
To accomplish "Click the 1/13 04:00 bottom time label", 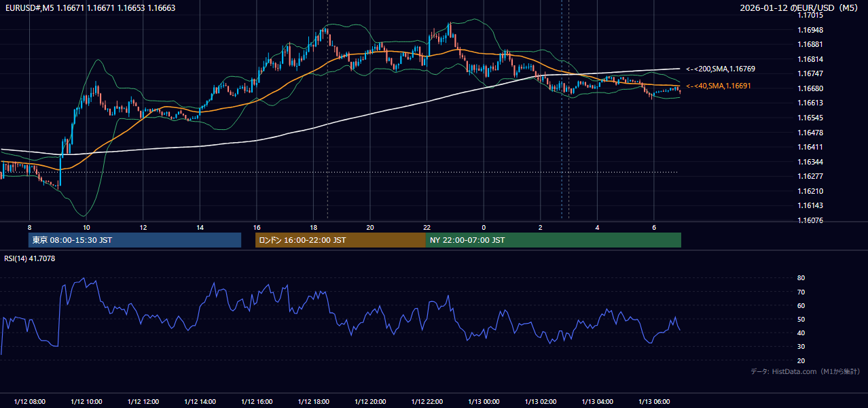I will pos(597,402).
